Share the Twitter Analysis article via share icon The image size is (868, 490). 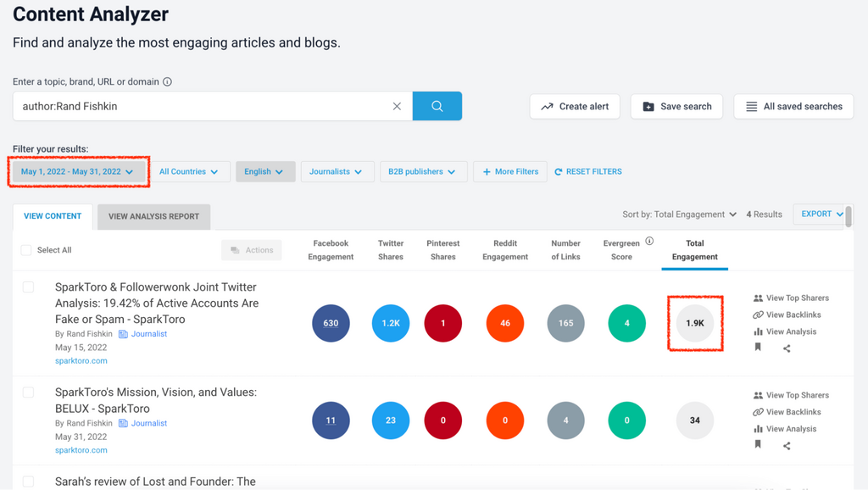(787, 348)
